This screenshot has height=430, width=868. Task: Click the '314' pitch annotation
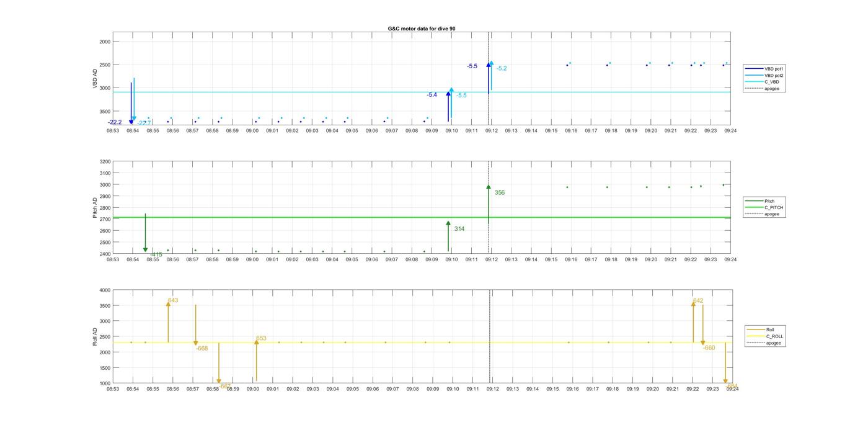click(459, 229)
